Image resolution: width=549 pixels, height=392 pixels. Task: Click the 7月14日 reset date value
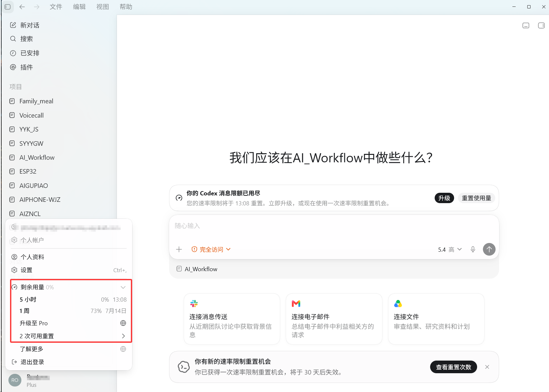(116, 311)
